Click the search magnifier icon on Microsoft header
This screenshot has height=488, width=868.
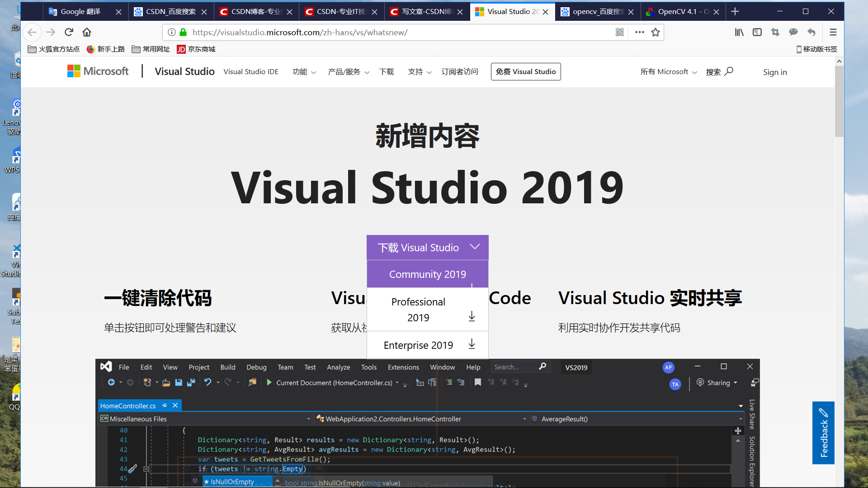click(729, 71)
